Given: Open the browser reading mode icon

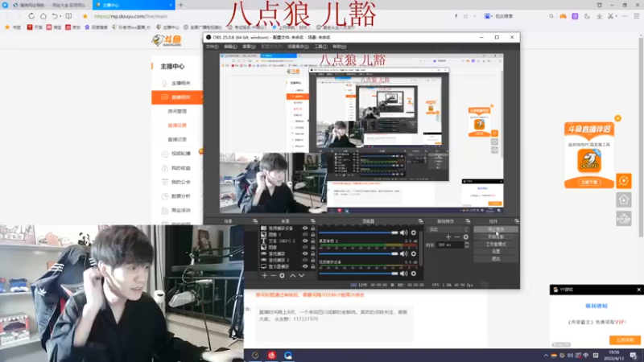Looking at the screenshot, I should 68,16.
